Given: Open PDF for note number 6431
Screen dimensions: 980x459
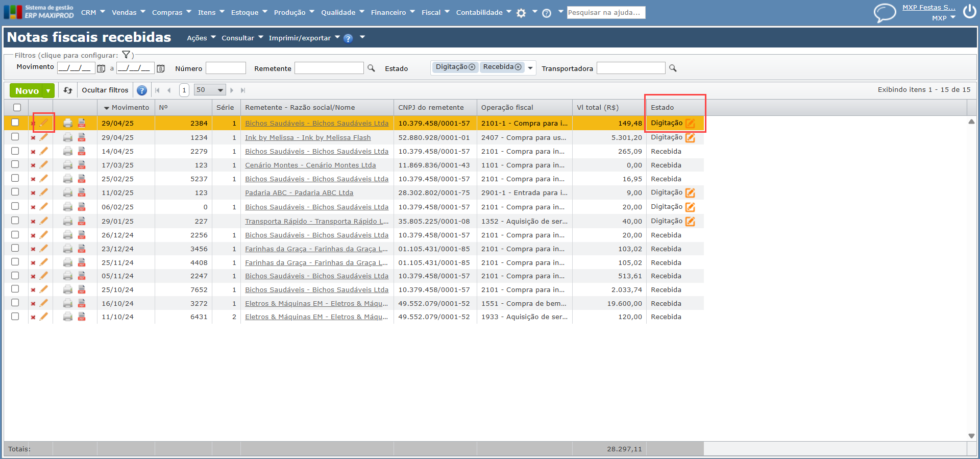Looking at the screenshot, I should pos(82,317).
